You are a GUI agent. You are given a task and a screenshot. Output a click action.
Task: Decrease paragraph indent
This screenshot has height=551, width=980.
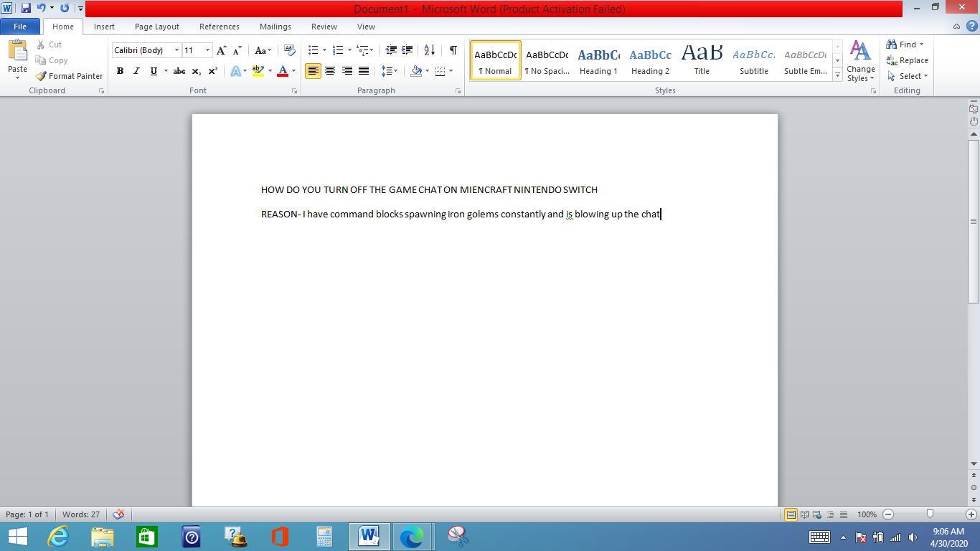click(391, 50)
